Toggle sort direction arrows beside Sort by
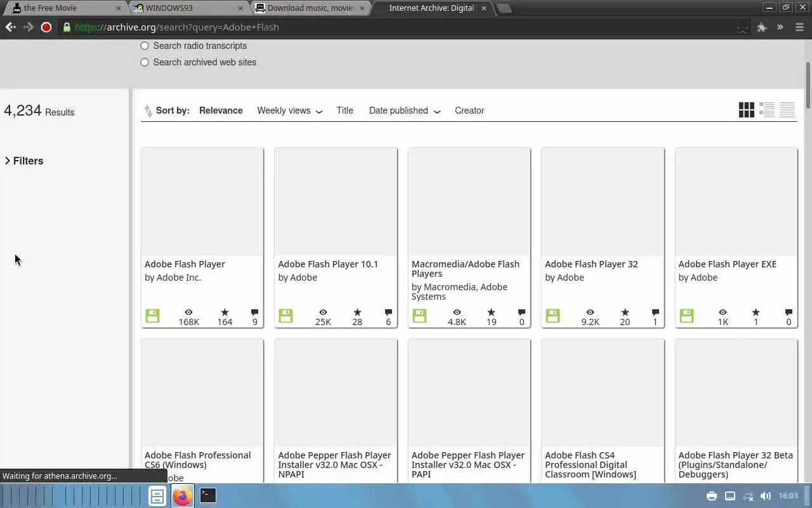The width and height of the screenshot is (812, 508). point(148,110)
